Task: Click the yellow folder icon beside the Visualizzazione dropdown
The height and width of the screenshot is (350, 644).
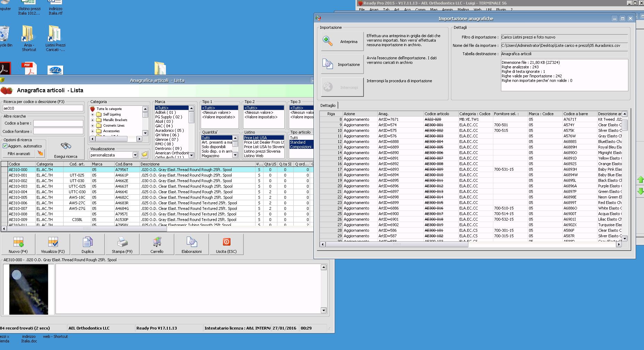Action: click(x=144, y=154)
